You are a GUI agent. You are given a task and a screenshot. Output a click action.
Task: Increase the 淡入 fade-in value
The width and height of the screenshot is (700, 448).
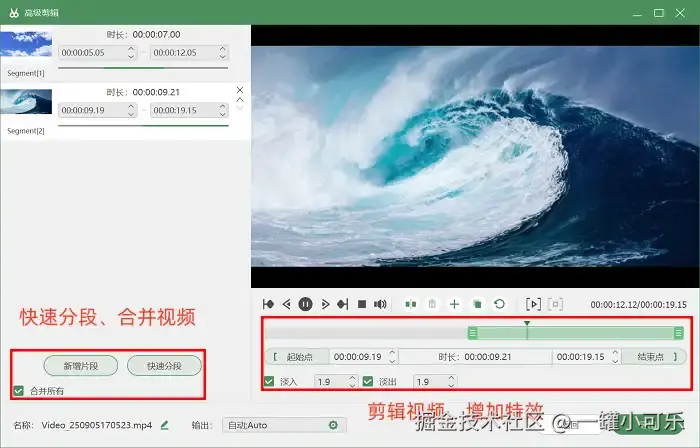pos(352,378)
